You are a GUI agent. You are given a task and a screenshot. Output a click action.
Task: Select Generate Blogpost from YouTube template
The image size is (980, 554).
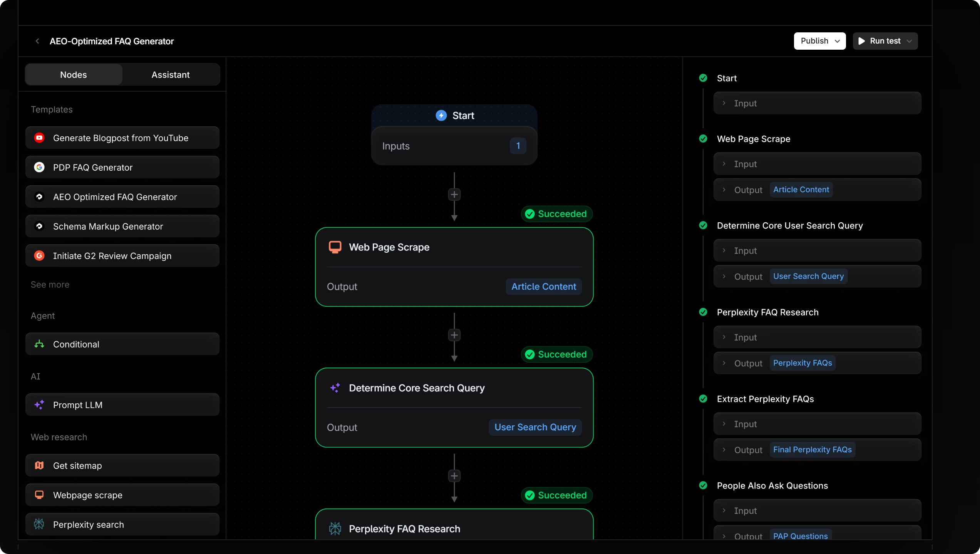122,138
